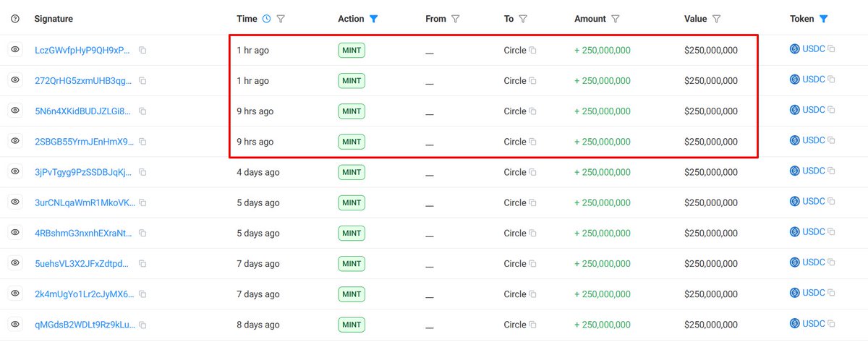Open transaction 272QrHG5zxmUHB3qg link
Viewport: 868px width, 342px height.
[x=82, y=81]
